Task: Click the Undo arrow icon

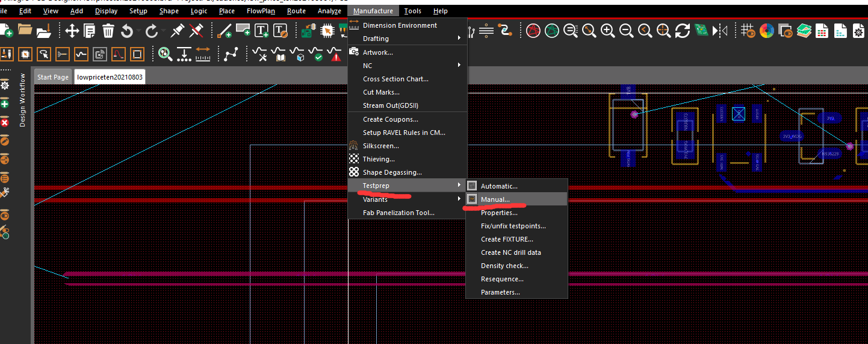Action: tap(126, 31)
